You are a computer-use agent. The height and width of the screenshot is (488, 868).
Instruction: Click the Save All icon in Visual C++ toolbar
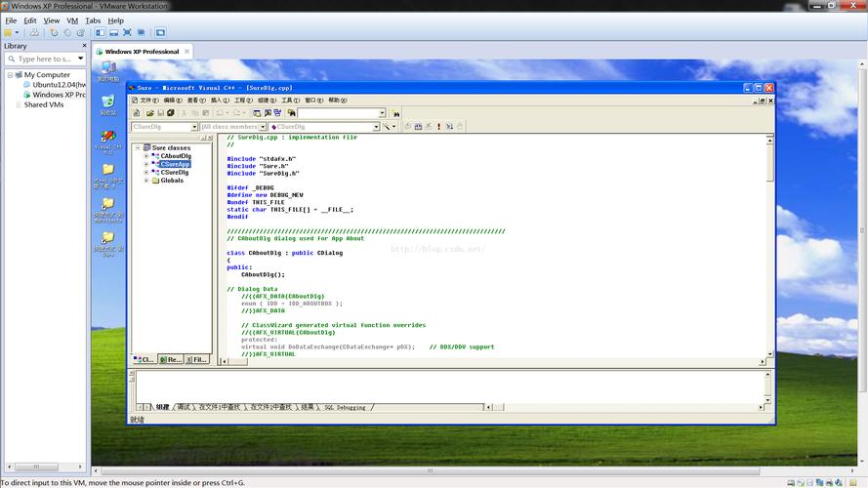[171, 113]
